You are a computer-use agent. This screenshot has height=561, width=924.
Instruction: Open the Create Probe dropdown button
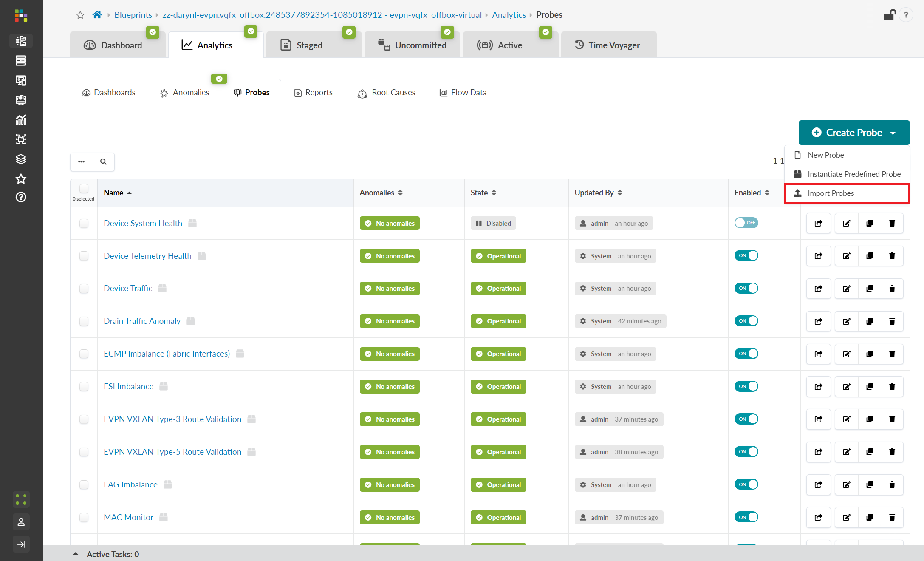(x=854, y=133)
